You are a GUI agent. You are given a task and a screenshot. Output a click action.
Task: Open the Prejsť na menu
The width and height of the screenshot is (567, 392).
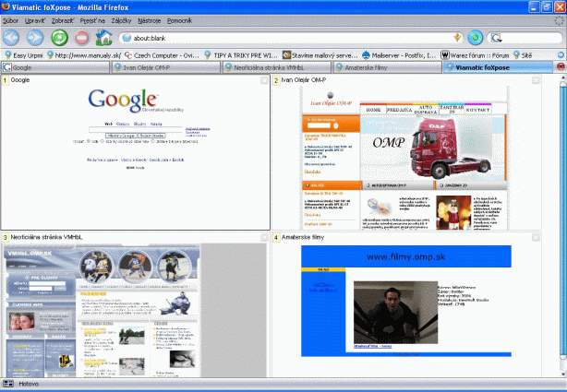(92, 21)
